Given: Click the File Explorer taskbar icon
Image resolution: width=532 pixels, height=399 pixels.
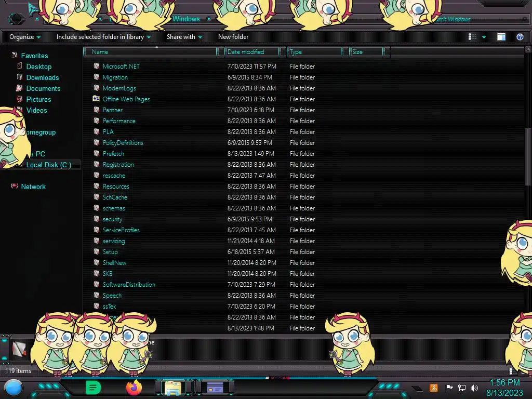Looking at the screenshot, I should click(172, 388).
